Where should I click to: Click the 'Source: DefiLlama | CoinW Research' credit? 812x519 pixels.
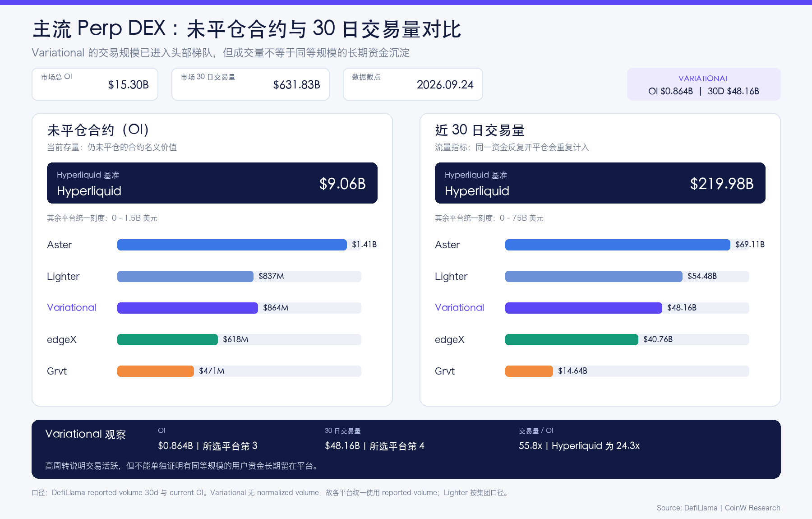719,508
